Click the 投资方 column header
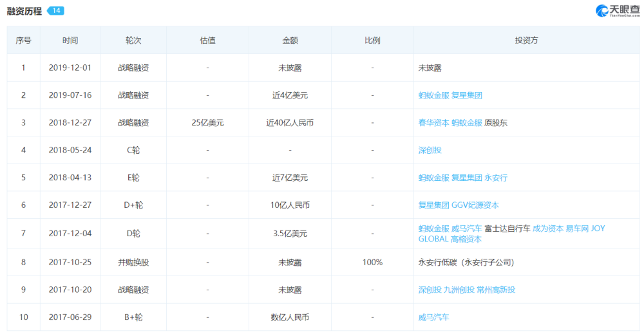The width and height of the screenshot is (644, 336). tap(527, 41)
